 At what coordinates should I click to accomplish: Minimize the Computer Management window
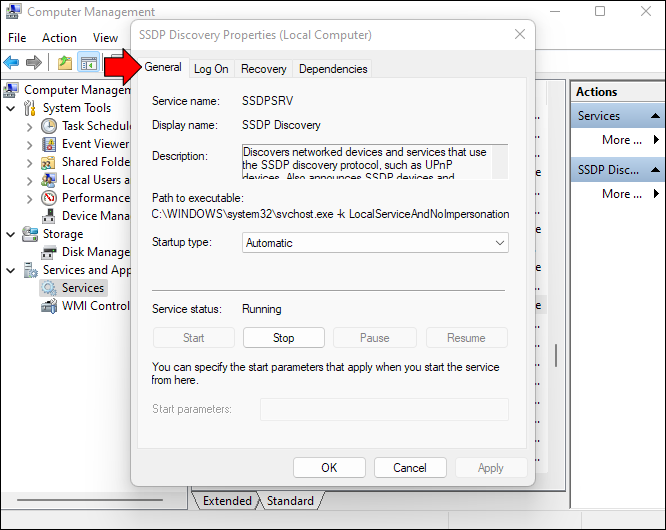[x=555, y=11]
